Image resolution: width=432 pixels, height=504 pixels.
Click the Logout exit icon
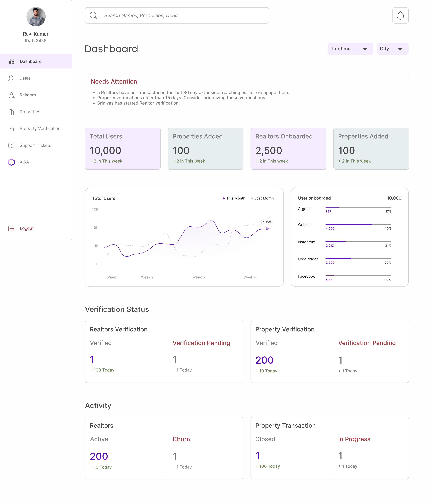11,228
